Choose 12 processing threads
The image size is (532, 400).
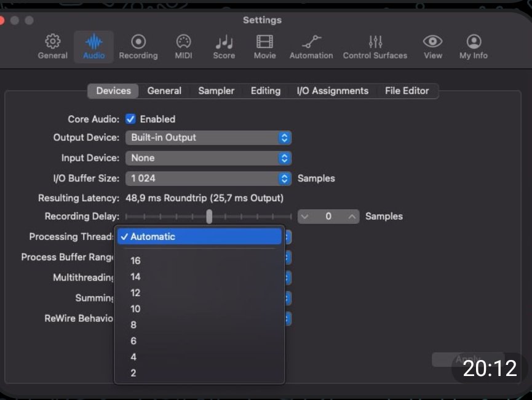(199, 293)
